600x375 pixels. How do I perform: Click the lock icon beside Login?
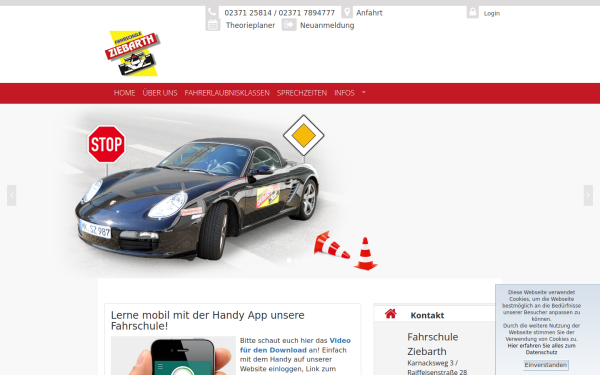pos(473,12)
